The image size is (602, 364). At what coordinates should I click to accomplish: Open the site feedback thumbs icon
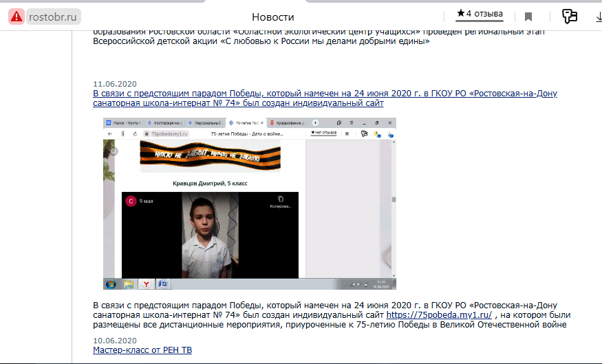click(x=569, y=17)
